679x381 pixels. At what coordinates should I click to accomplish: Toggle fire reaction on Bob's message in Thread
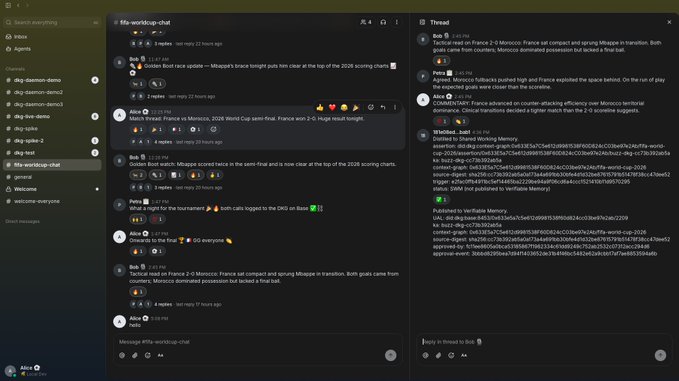coord(441,61)
